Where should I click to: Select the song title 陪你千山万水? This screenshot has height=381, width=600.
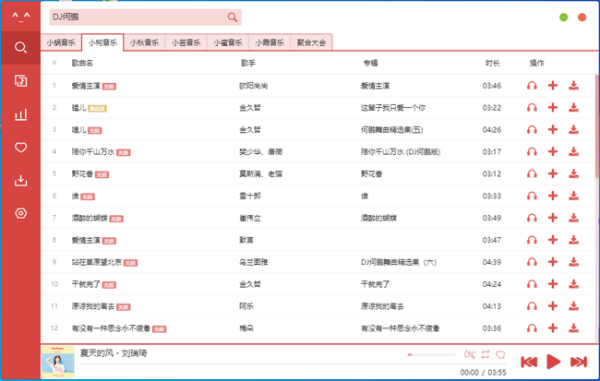[x=93, y=152]
